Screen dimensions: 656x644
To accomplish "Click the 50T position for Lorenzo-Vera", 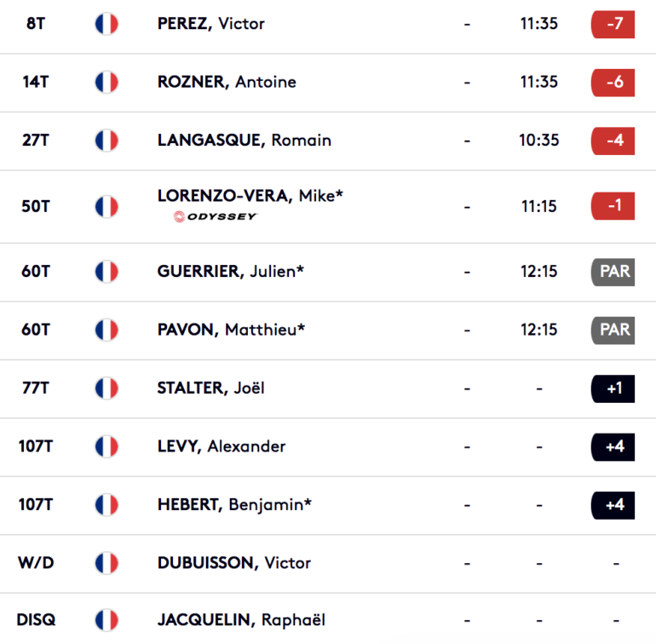I will click(x=36, y=207).
